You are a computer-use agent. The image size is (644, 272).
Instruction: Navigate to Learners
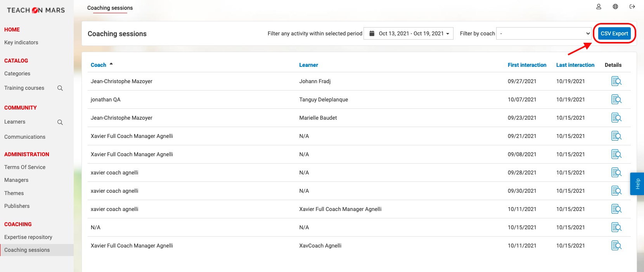pos(15,122)
